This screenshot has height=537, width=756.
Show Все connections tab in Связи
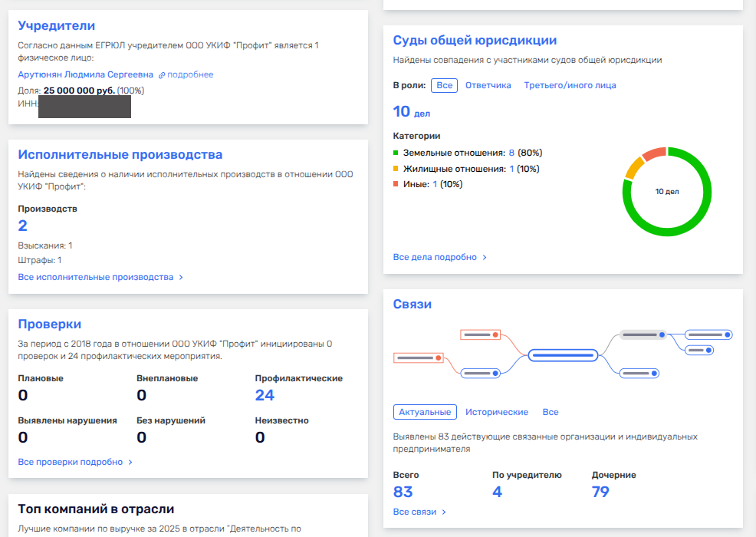coord(550,412)
